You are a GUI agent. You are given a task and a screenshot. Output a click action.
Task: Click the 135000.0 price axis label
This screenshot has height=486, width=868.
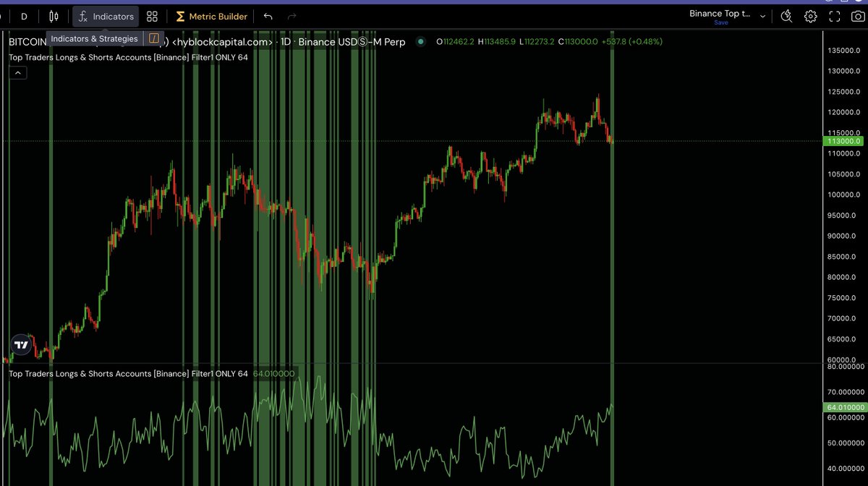click(x=844, y=51)
